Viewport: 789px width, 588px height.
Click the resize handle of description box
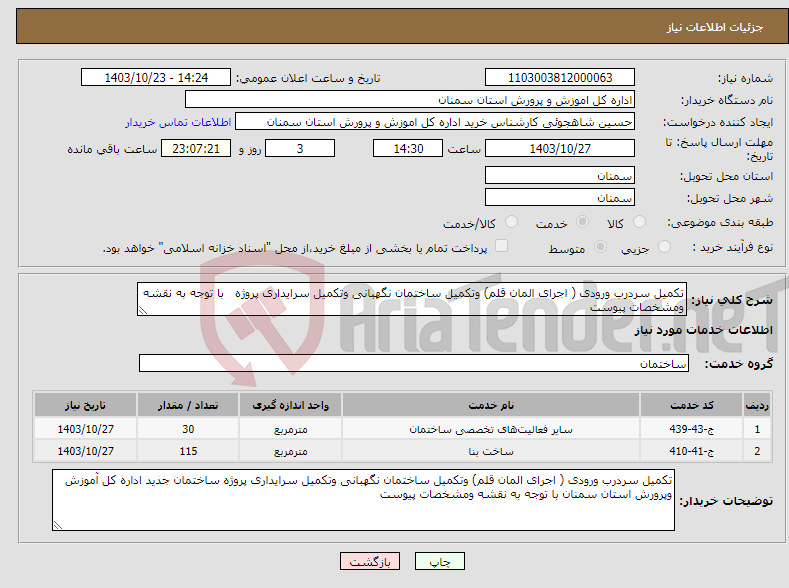click(143, 311)
